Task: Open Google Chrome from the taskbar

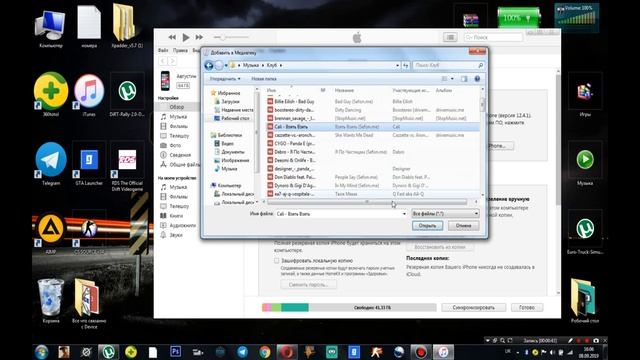Action: pos(264,352)
